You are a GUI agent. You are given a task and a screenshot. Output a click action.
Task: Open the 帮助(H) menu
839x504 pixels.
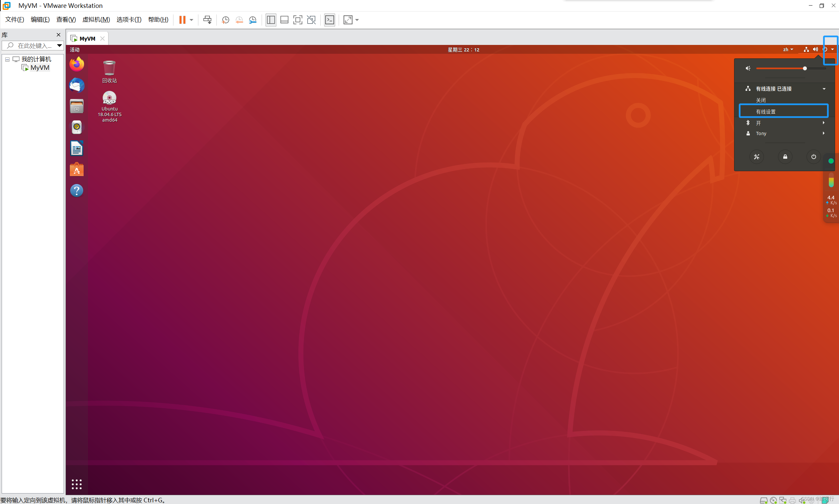click(158, 19)
